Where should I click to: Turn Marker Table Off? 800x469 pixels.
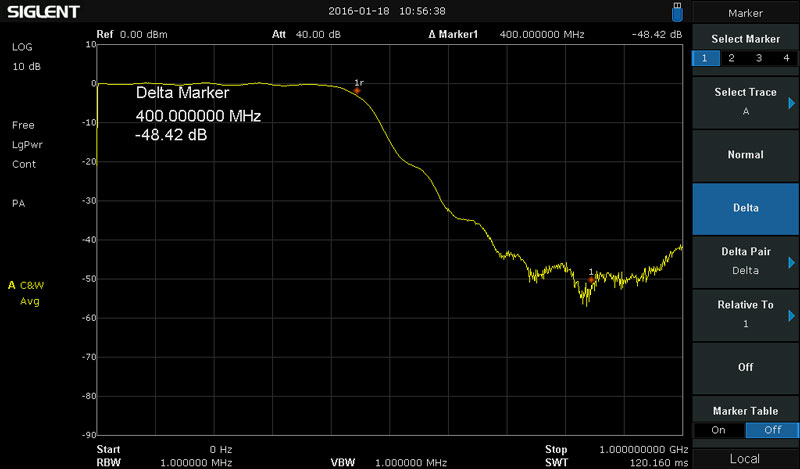(771, 430)
